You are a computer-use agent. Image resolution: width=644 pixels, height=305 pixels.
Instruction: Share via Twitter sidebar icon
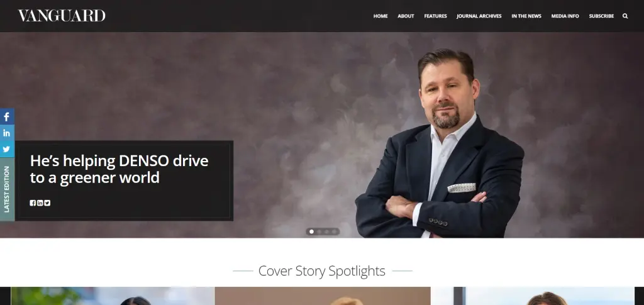tap(7, 150)
